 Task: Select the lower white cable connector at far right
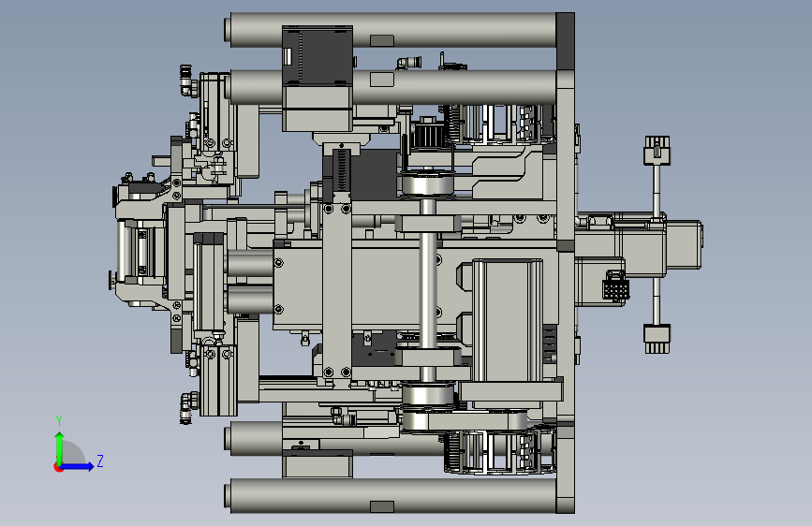click(657, 339)
